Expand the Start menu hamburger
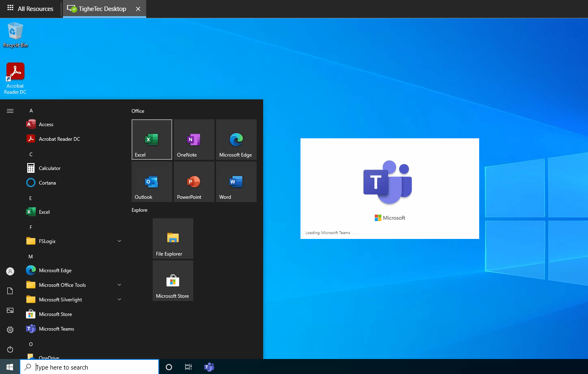Image resolution: width=588 pixels, height=374 pixels. click(10, 111)
